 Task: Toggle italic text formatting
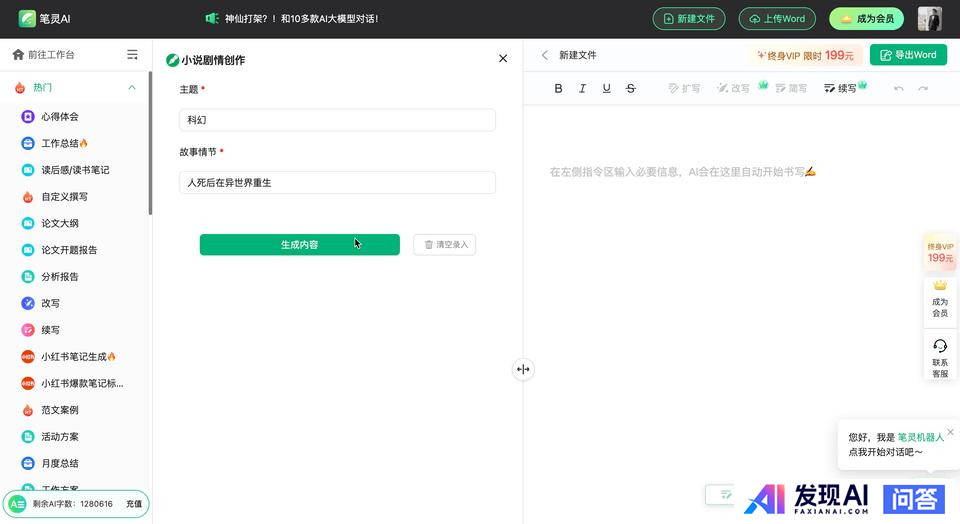point(582,89)
